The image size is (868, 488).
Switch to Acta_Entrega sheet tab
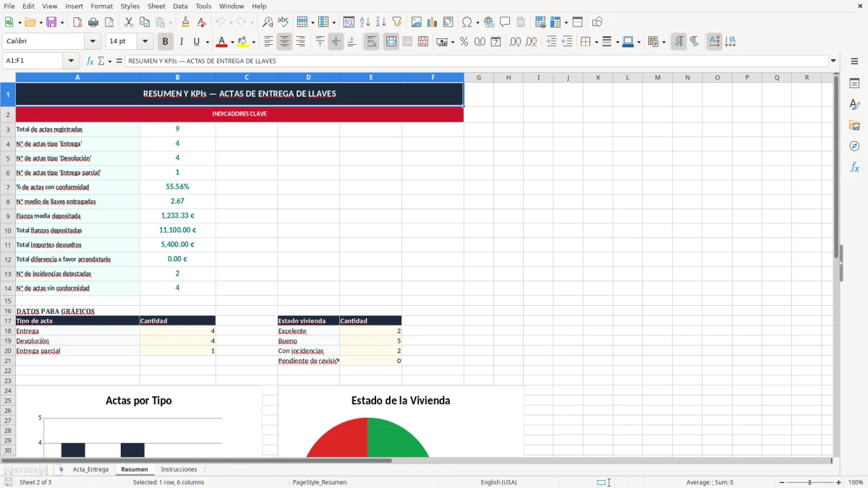coord(90,469)
